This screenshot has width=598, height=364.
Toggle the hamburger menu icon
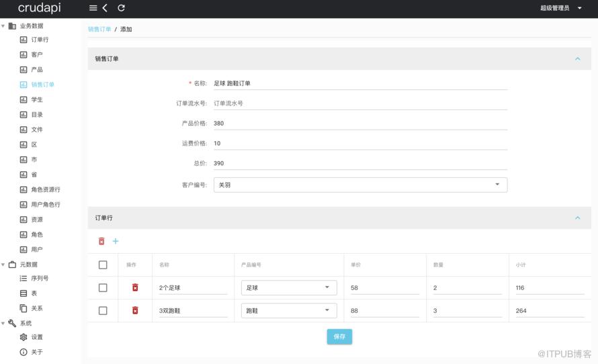(93, 8)
